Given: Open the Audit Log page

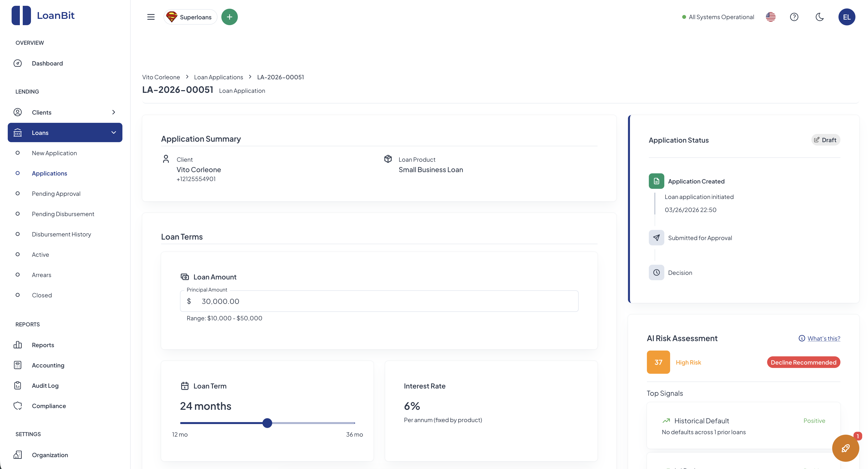Looking at the screenshot, I should click(x=45, y=386).
